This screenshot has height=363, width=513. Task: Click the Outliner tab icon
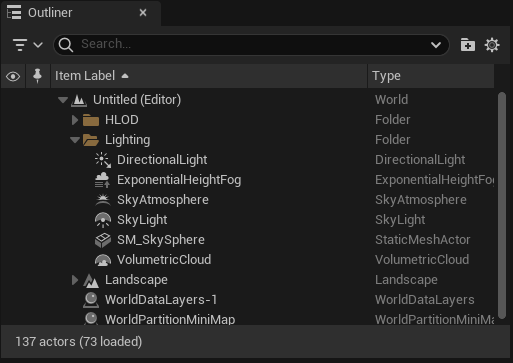click(x=14, y=13)
